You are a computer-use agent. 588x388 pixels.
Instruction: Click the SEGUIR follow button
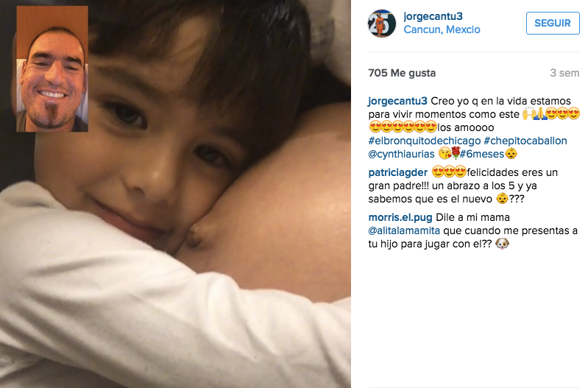click(553, 24)
